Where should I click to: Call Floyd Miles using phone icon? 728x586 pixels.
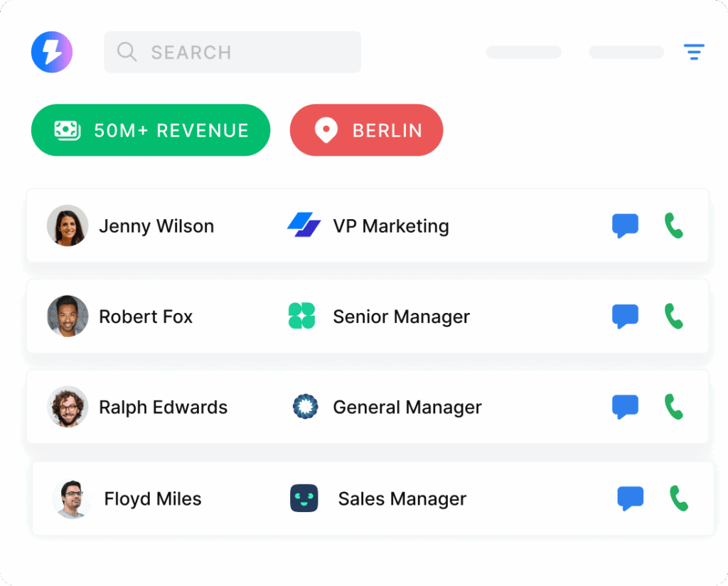click(679, 498)
